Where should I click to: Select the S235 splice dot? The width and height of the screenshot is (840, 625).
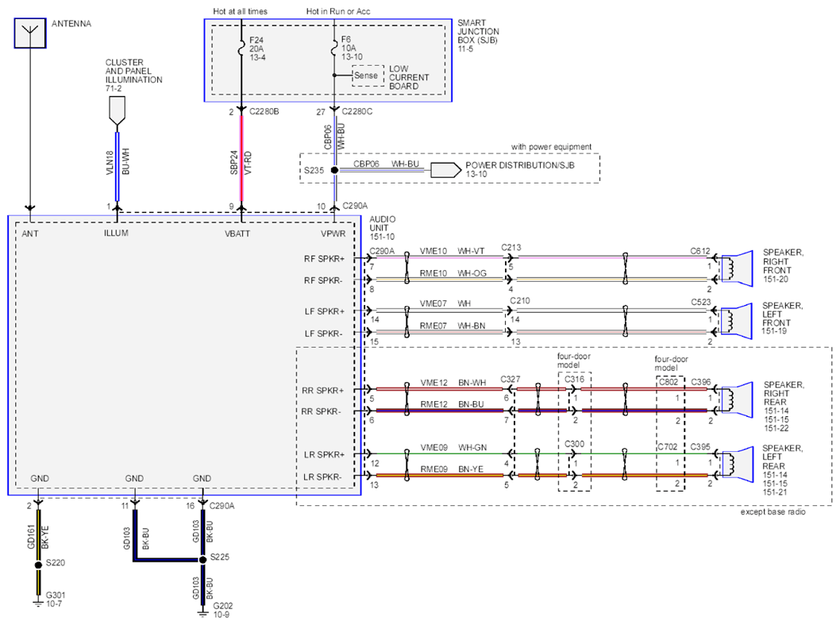pos(334,170)
